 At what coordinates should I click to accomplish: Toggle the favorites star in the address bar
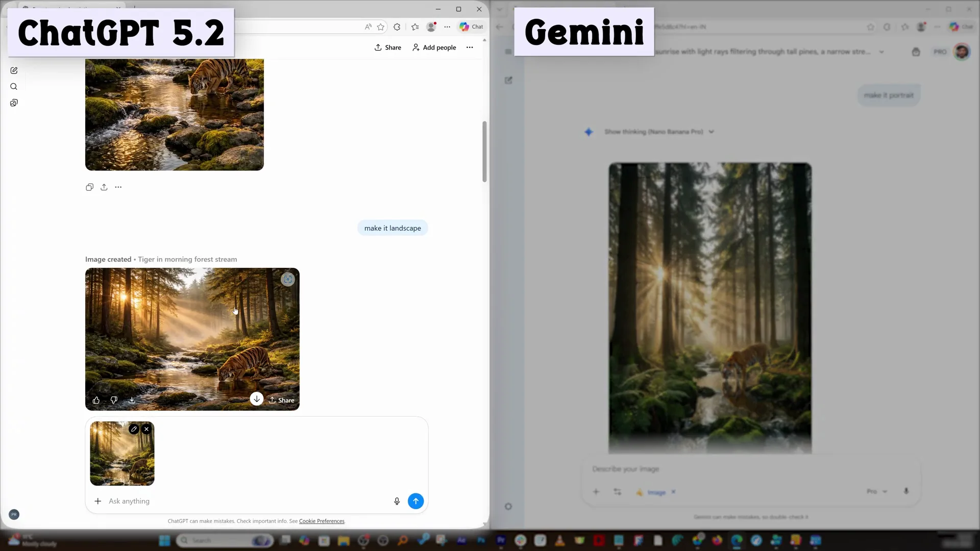pos(381,27)
